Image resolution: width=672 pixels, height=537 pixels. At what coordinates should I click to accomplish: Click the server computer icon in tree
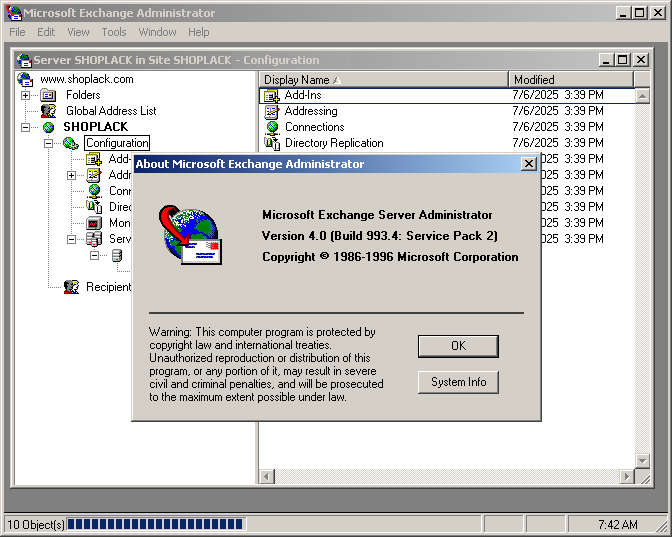pos(117,255)
